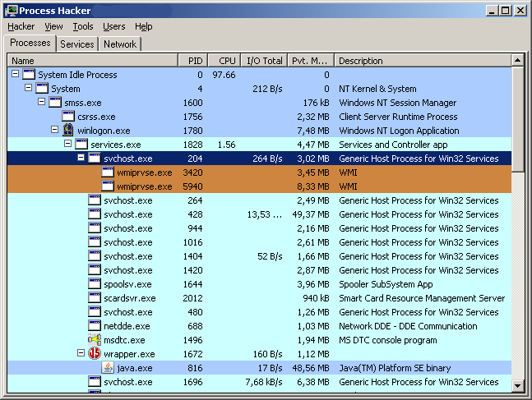Screen dimensions: 532x400
Task: Open the Users menu
Action: [x=114, y=26]
